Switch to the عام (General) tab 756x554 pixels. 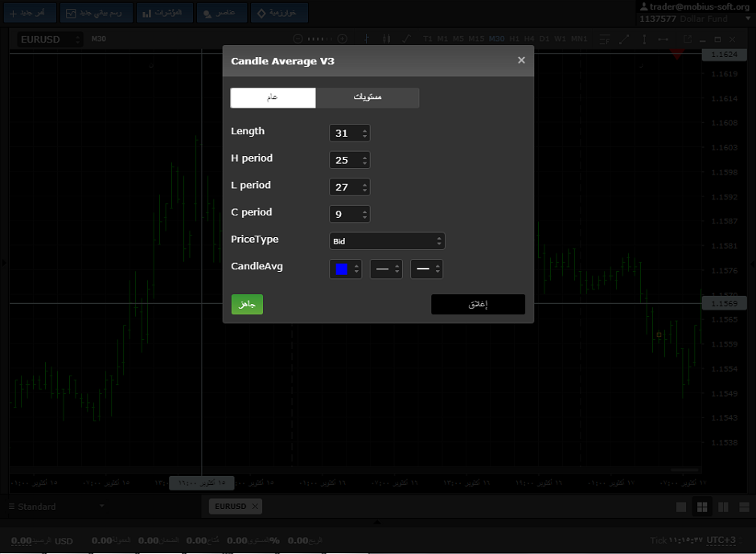coord(273,97)
